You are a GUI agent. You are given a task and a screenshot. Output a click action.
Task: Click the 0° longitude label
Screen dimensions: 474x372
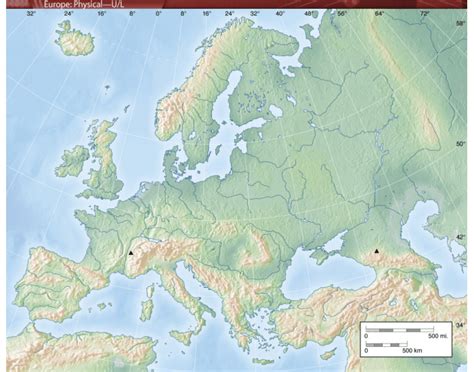tap(158, 14)
